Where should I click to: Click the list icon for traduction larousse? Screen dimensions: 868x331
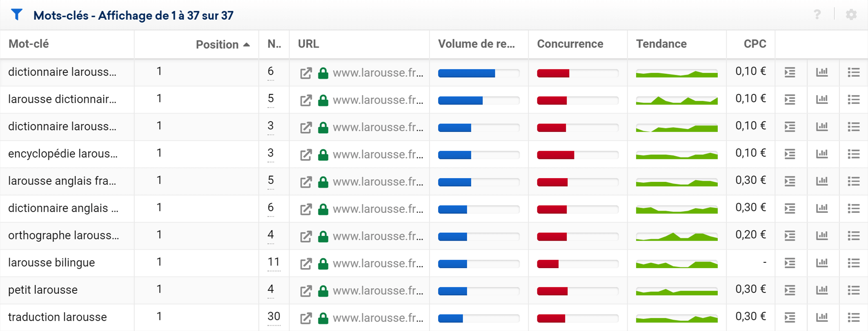(x=853, y=317)
